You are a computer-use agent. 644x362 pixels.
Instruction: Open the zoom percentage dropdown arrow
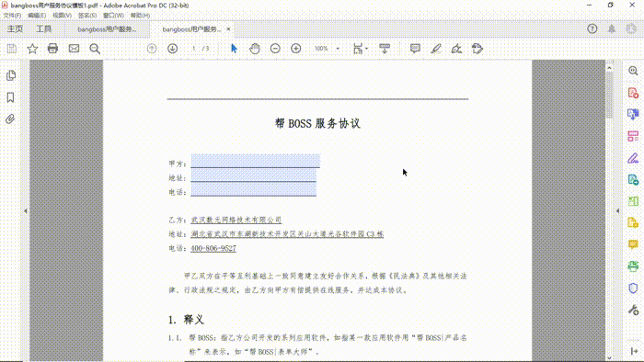tap(338, 49)
